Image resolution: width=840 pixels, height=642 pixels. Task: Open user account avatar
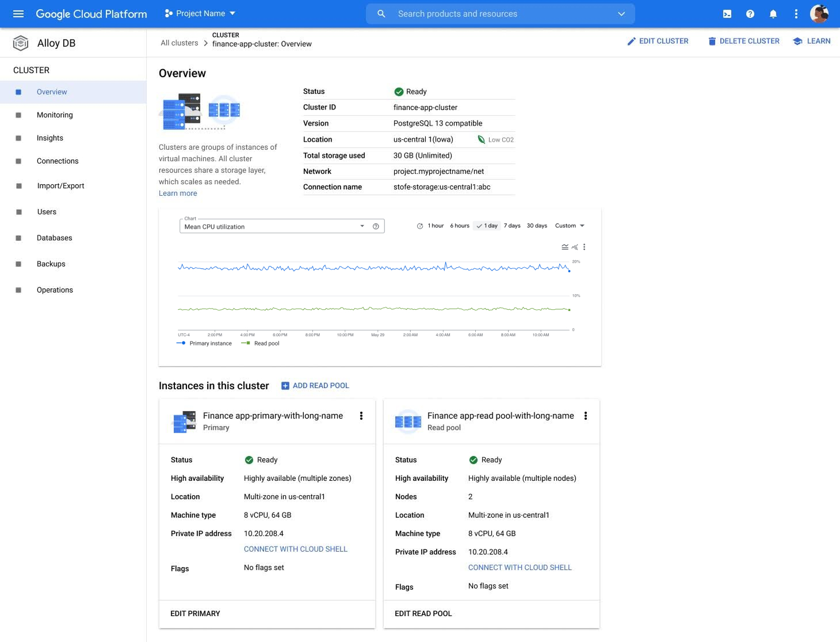819,14
